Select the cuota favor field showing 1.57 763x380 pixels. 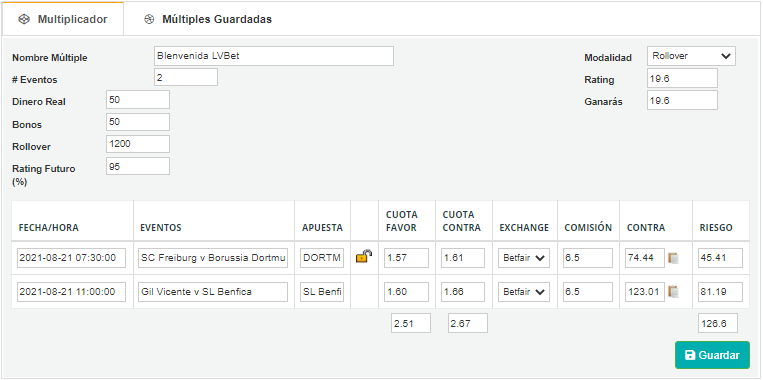406,258
